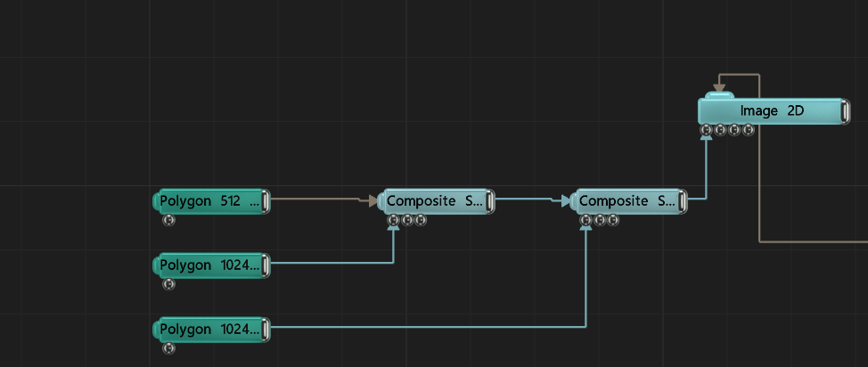Click the third input port under the Composite fed by Polygon 512

(422, 220)
